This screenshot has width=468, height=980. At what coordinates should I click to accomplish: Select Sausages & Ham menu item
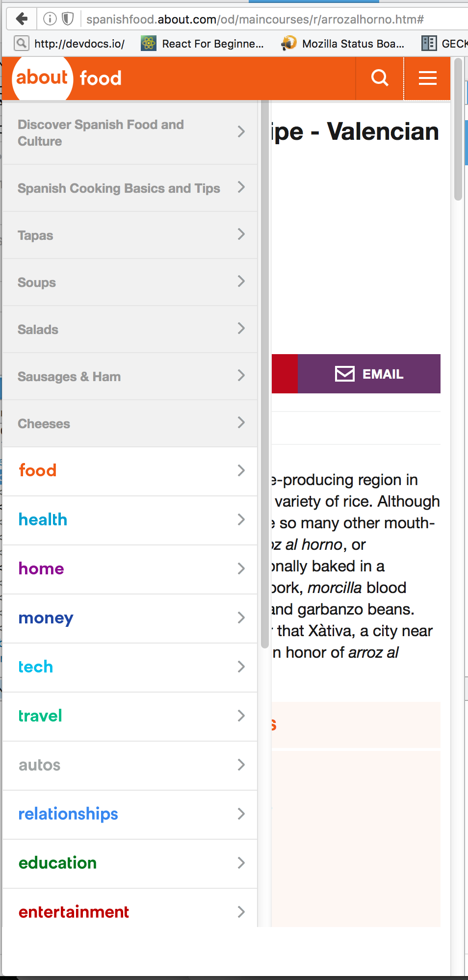pyautogui.click(x=130, y=377)
